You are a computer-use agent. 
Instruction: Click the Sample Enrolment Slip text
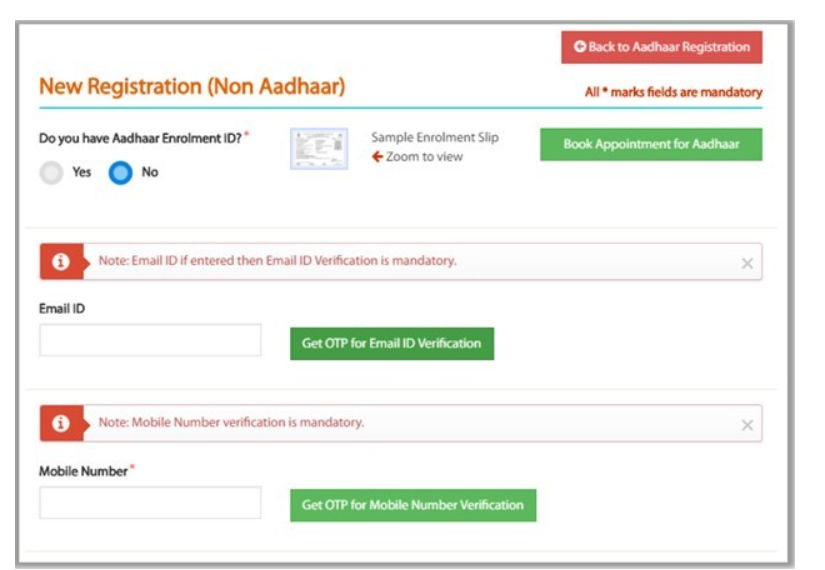(x=435, y=137)
